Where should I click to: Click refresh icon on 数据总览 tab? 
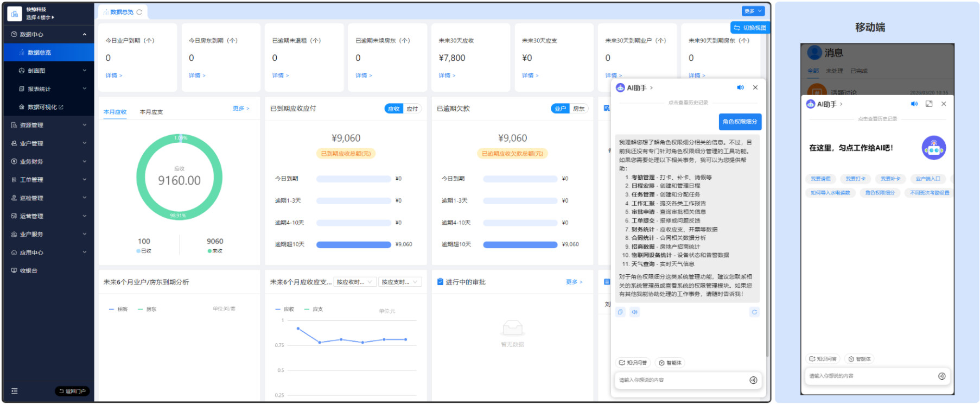[139, 12]
